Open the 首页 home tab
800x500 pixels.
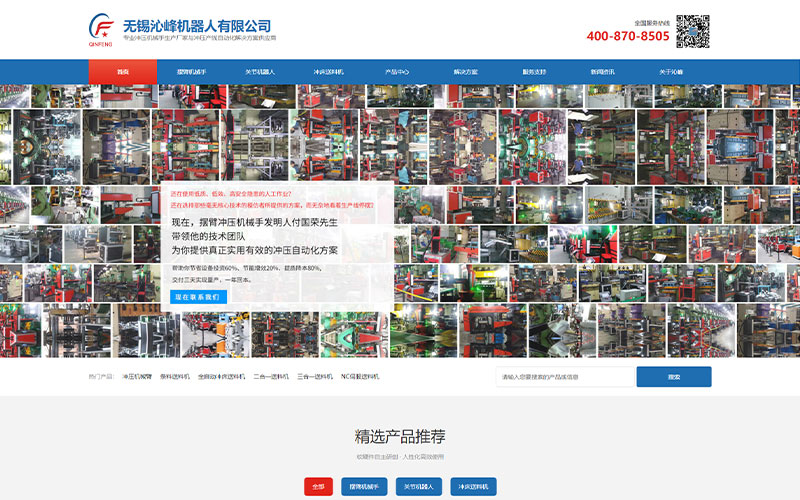pyautogui.click(x=123, y=72)
